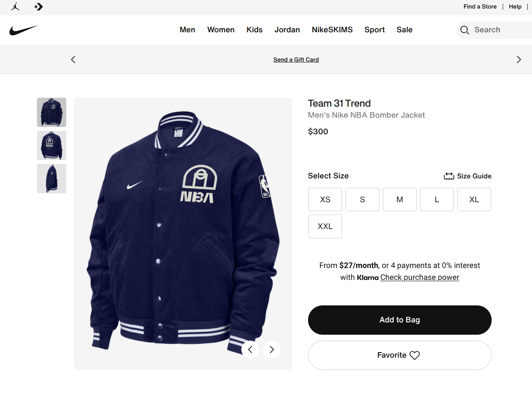Click the search magnifying glass icon

464,30
